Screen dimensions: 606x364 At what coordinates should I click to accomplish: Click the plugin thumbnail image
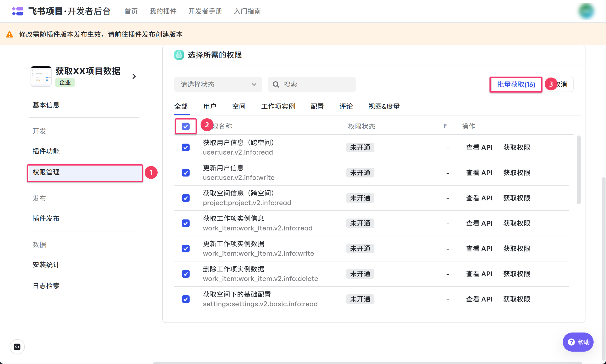pyautogui.click(x=41, y=76)
